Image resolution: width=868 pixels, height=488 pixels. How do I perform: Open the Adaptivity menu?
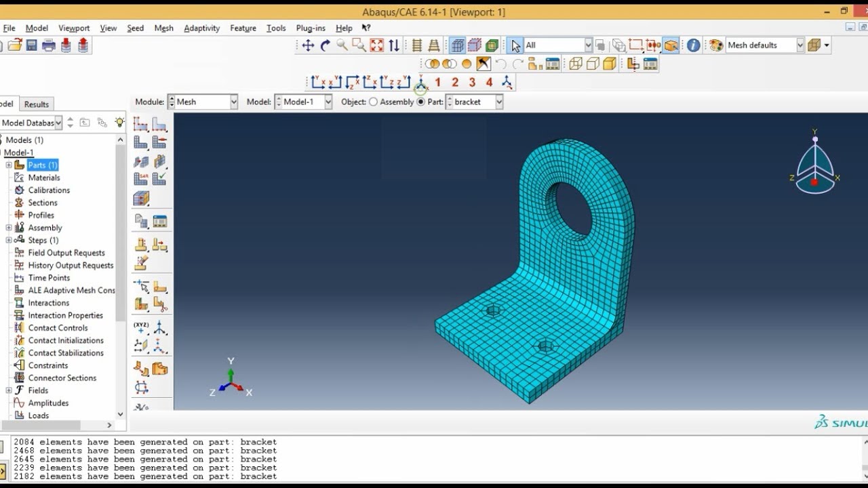coord(202,28)
